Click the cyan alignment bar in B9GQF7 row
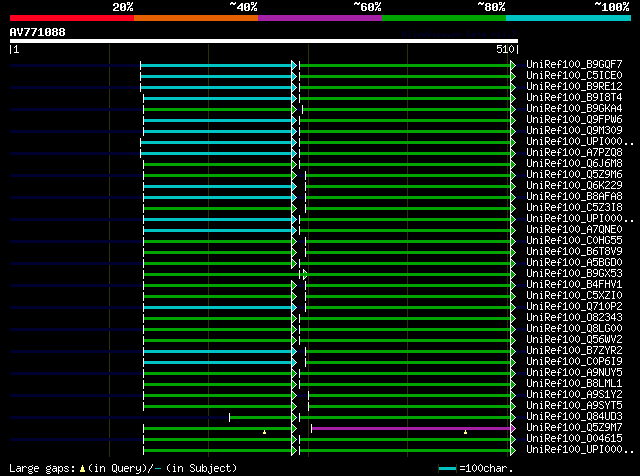Viewport: 640px width, 476px height. click(216, 65)
